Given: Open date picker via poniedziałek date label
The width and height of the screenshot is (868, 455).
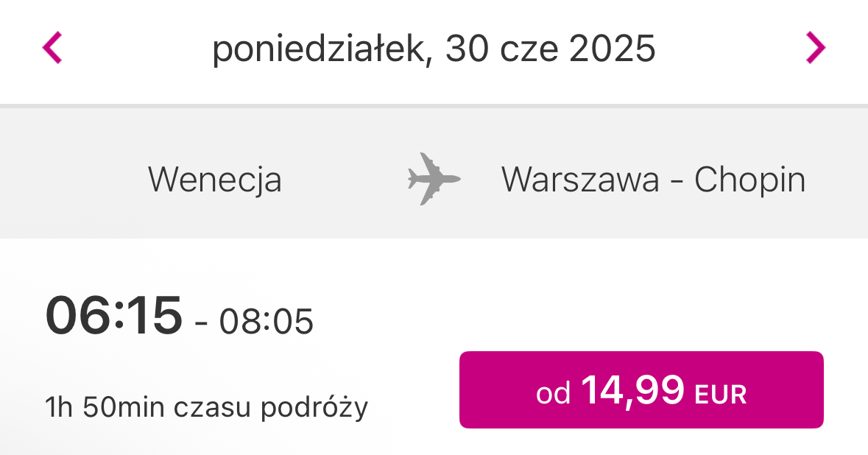Looking at the screenshot, I should click(x=434, y=49).
